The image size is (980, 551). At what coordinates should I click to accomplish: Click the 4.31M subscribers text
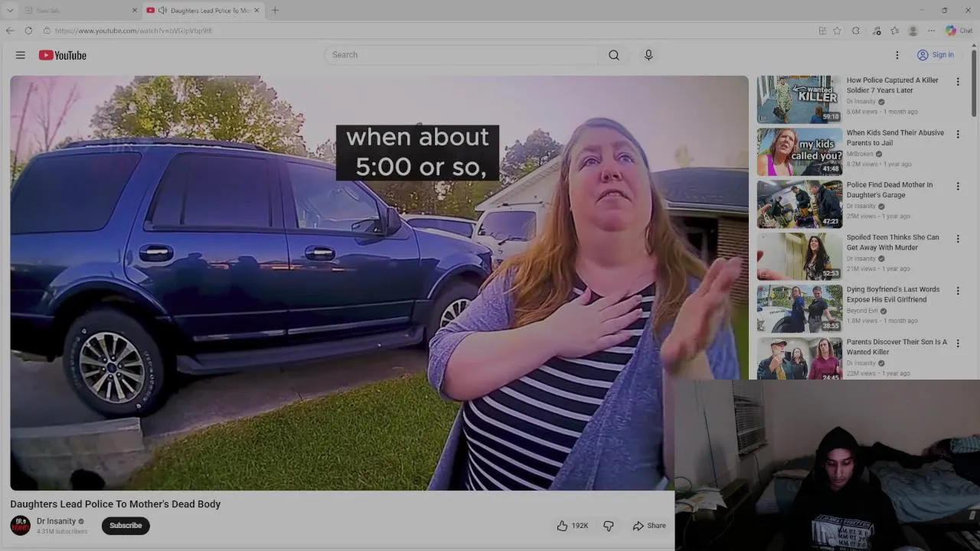62,531
